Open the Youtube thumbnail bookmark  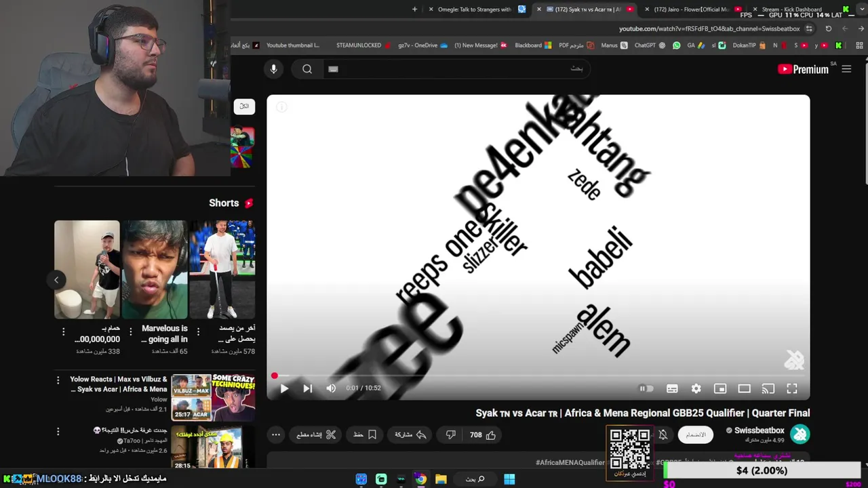click(292, 45)
